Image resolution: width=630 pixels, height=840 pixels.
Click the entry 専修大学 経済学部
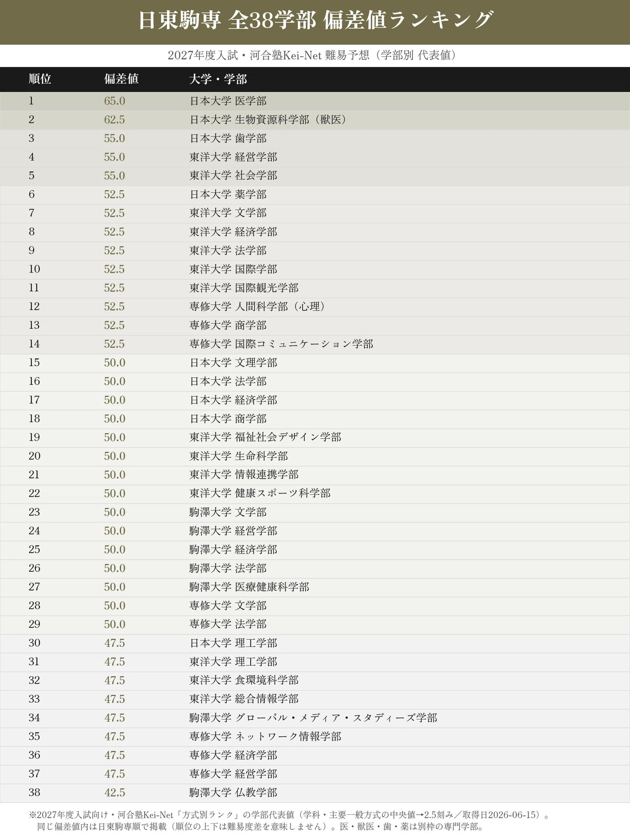coord(233,755)
